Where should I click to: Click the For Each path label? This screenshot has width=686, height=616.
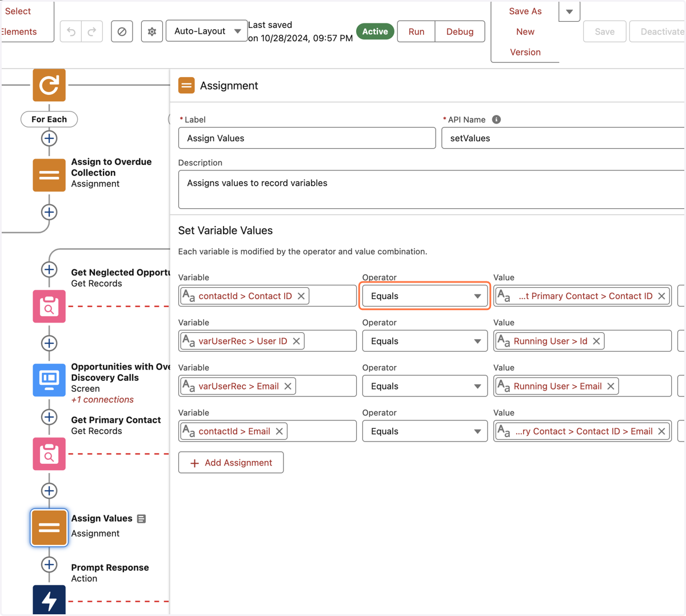(x=49, y=119)
